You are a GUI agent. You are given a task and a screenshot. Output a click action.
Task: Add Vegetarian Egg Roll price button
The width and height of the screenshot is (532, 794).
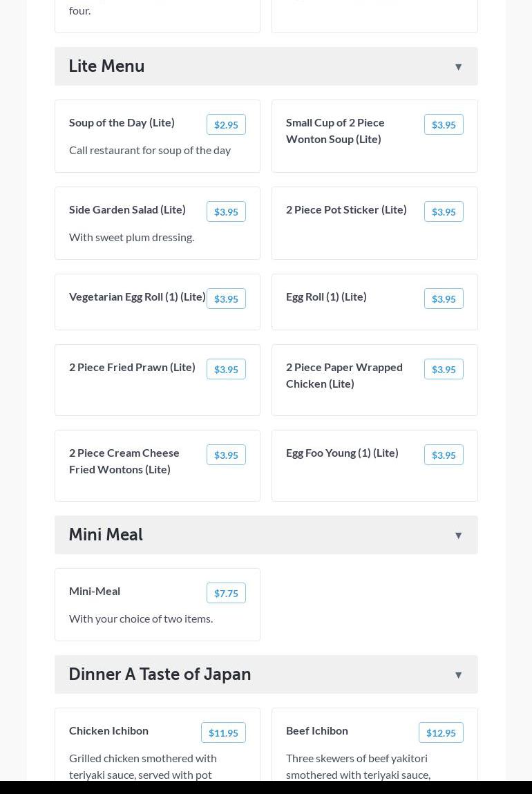tap(226, 299)
